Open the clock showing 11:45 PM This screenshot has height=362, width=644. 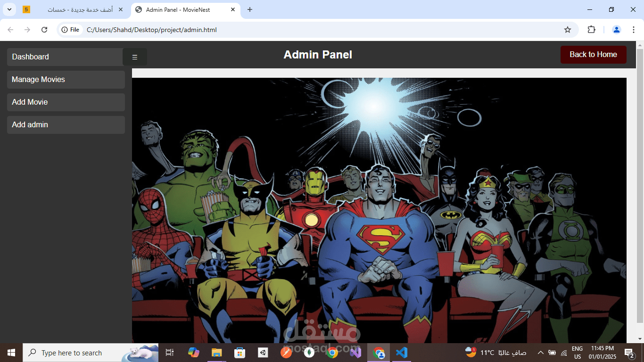[x=602, y=353]
